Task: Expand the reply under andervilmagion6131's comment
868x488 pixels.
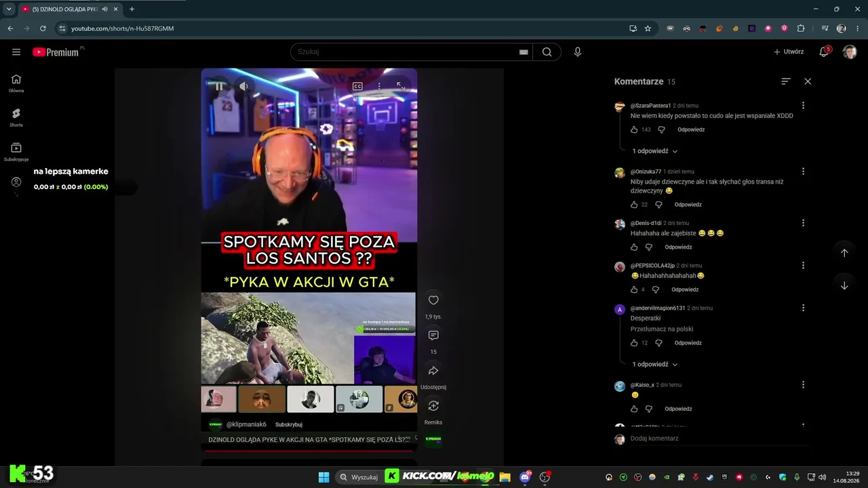Action: pyautogui.click(x=654, y=365)
